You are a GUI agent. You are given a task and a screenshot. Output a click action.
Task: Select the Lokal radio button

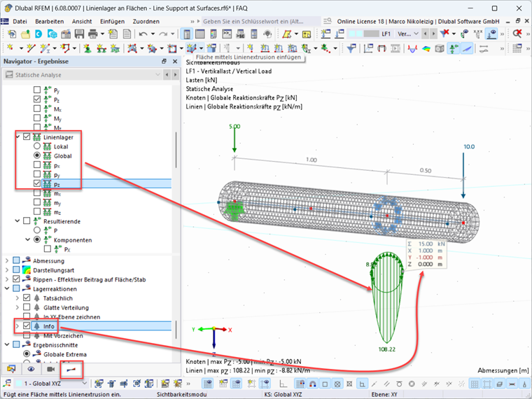pos(37,146)
